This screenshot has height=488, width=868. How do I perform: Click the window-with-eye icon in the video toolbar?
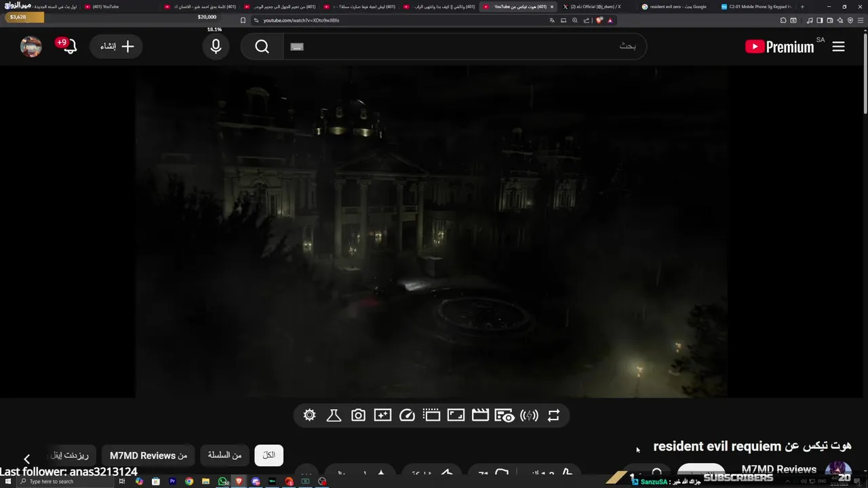click(505, 415)
